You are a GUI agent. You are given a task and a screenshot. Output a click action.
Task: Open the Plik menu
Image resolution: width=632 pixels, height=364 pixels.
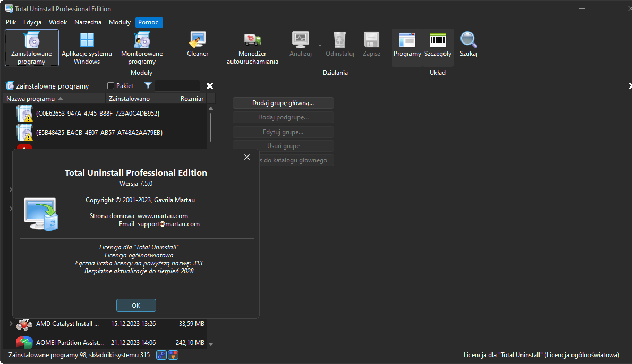[11, 22]
